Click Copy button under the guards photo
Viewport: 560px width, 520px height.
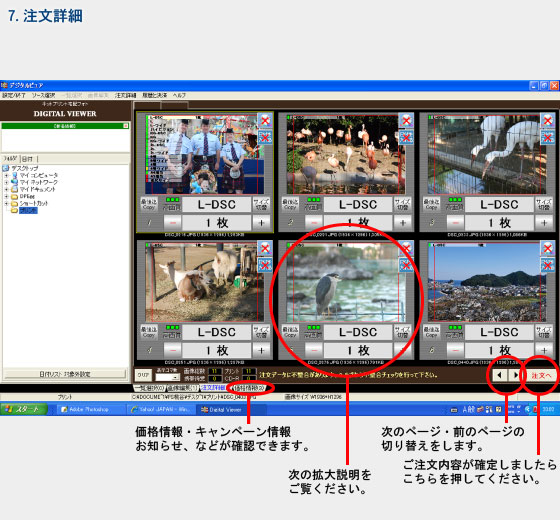pyautogui.click(x=149, y=205)
